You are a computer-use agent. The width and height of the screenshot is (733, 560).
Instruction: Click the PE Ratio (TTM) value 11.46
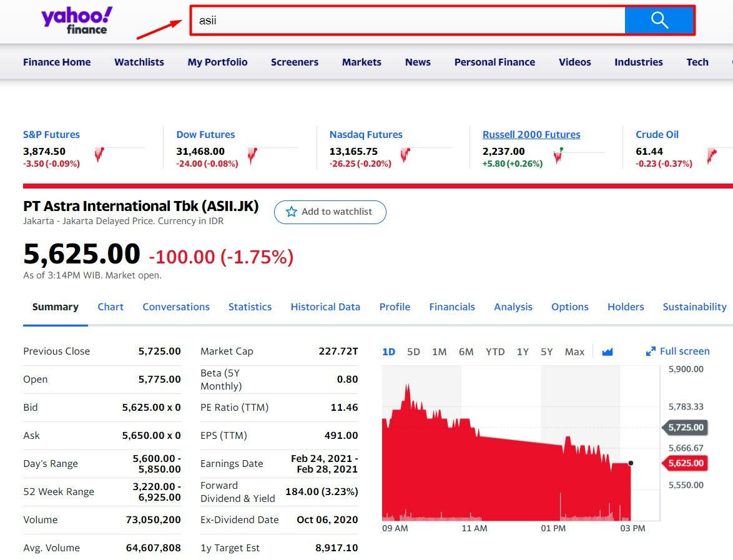point(344,408)
